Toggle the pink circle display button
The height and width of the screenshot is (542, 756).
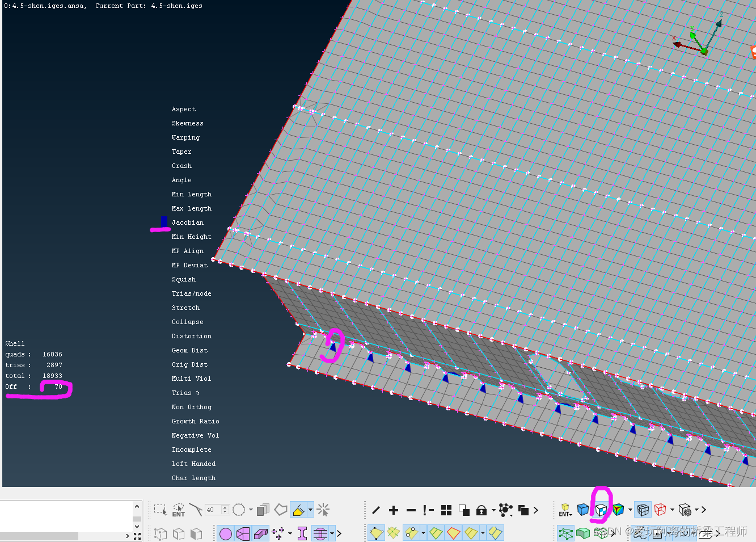pyautogui.click(x=226, y=533)
